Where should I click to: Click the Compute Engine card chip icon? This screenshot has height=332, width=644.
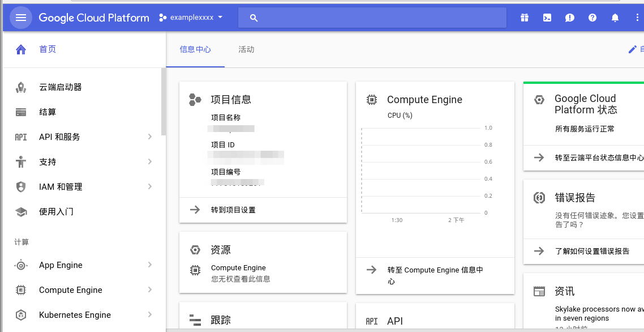pyautogui.click(x=372, y=100)
